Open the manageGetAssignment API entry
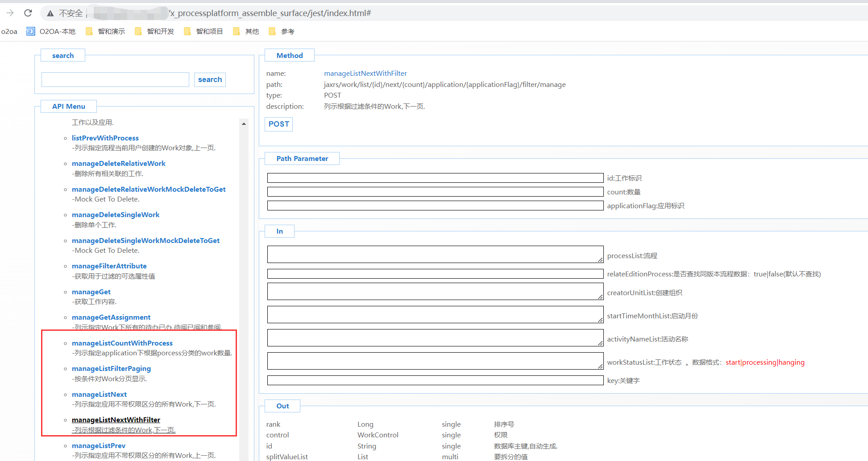The image size is (868, 461). coord(111,317)
